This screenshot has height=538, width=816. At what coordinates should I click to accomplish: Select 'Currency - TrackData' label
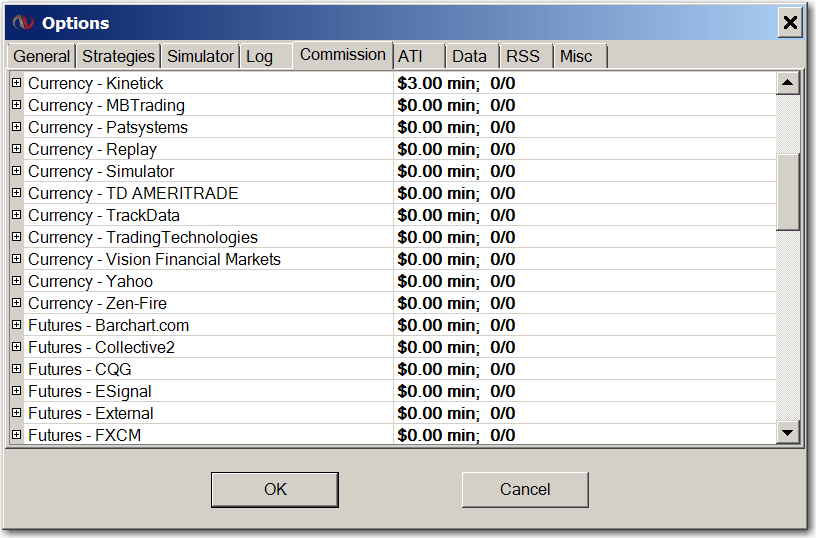coord(104,215)
